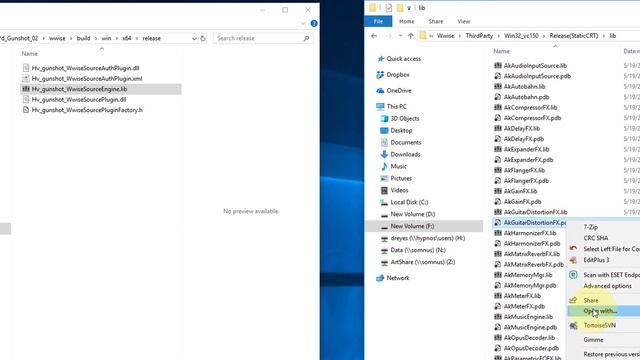Choose Advanced options in the context menu
This screenshot has width=640, height=360.
[607, 286]
